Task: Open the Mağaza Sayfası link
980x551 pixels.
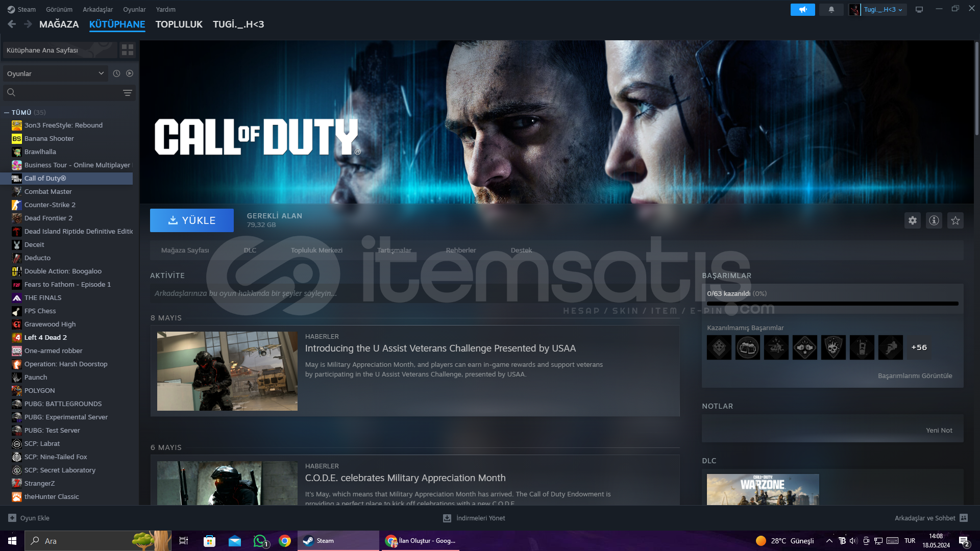Action: [x=185, y=250]
